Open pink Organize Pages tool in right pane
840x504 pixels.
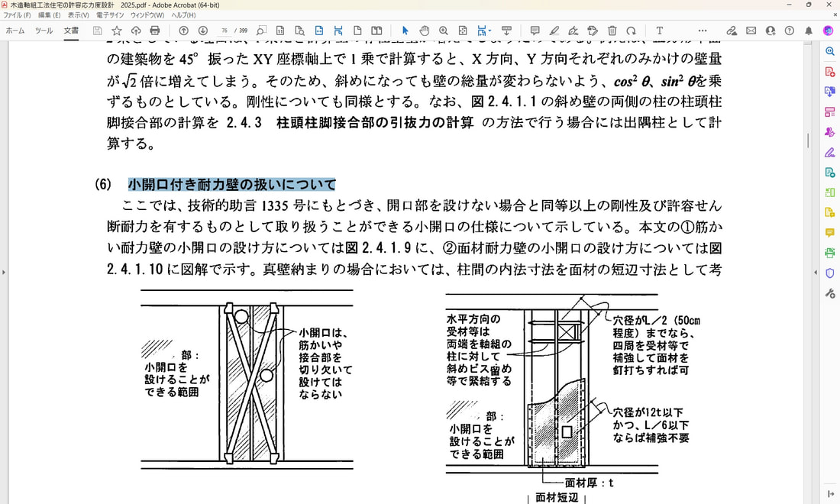click(x=830, y=112)
